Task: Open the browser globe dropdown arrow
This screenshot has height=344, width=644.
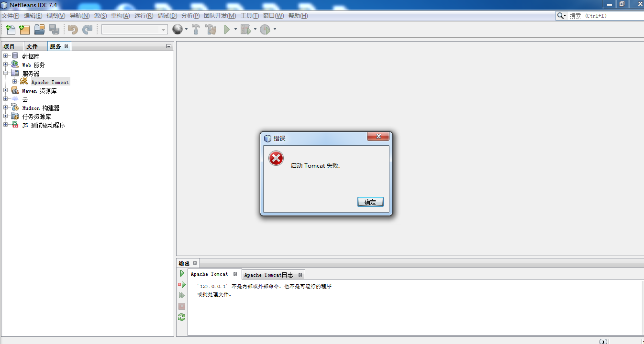Action: click(186, 30)
